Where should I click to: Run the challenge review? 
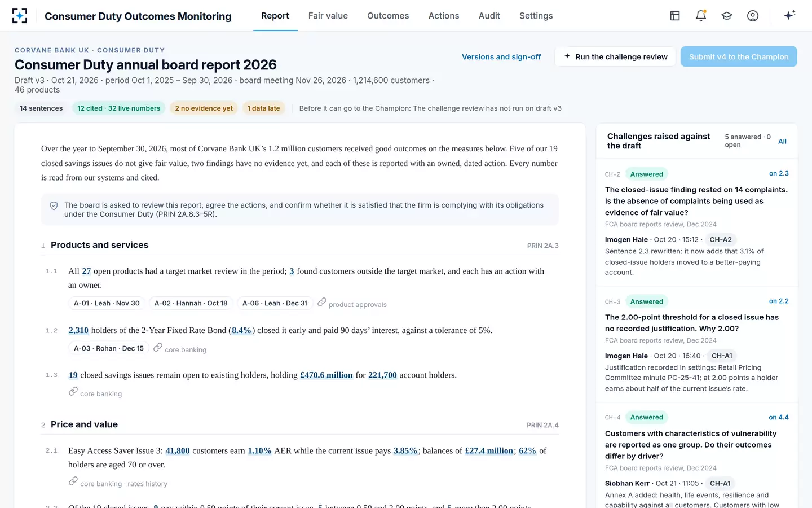coord(615,56)
